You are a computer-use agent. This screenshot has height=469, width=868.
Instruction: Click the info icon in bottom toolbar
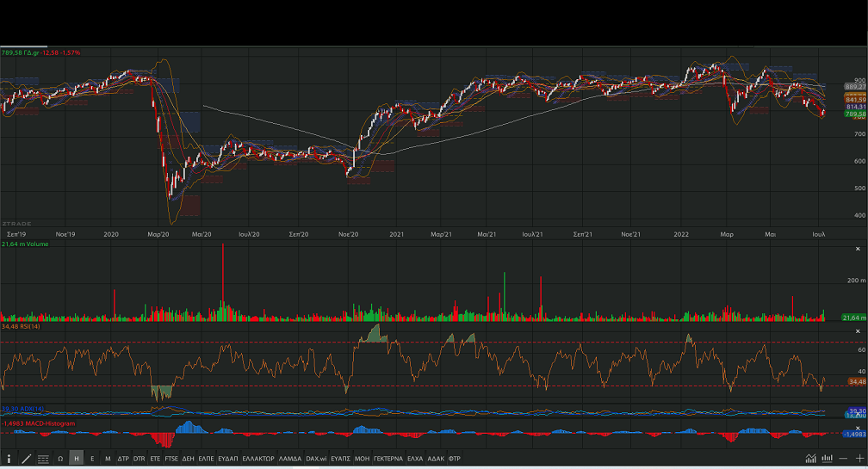point(9,459)
